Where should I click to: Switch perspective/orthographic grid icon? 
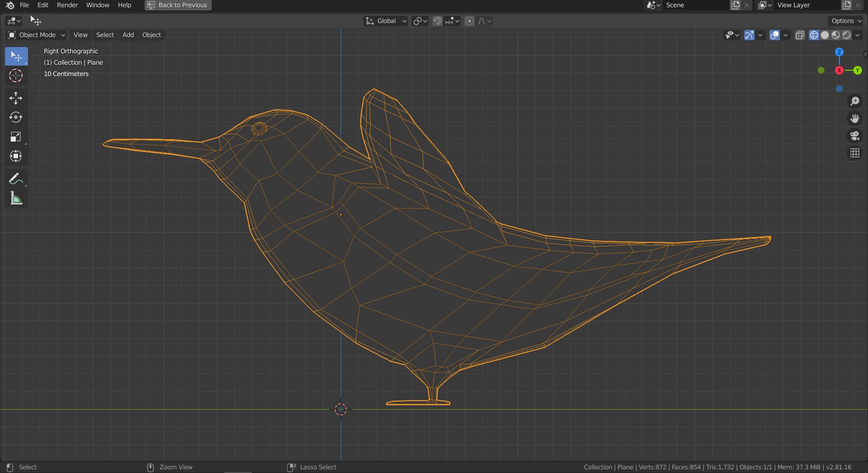pyautogui.click(x=854, y=153)
